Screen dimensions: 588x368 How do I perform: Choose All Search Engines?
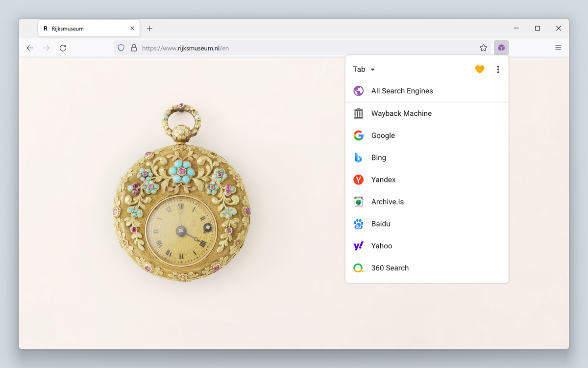coord(427,91)
